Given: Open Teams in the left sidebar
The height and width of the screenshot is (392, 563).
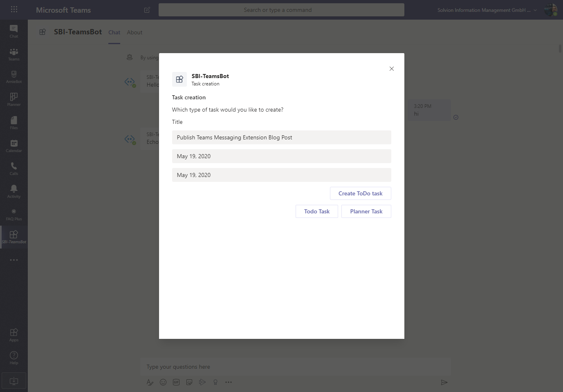Looking at the screenshot, I should 14,54.
